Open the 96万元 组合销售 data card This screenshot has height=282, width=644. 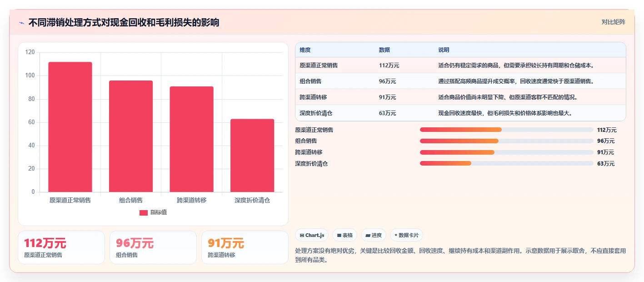coord(153,247)
